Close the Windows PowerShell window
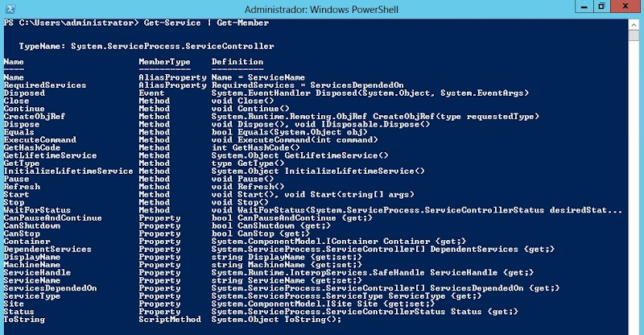Screen dimensions: 644x335 [626, 6]
